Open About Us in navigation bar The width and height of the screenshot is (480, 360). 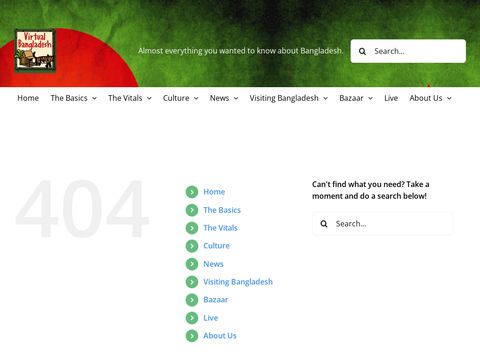[426, 98]
